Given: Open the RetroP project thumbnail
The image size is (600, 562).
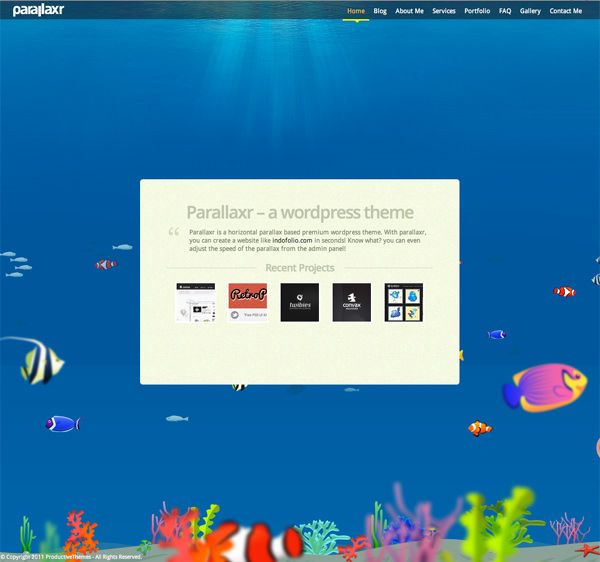Looking at the screenshot, I should (248, 303).
